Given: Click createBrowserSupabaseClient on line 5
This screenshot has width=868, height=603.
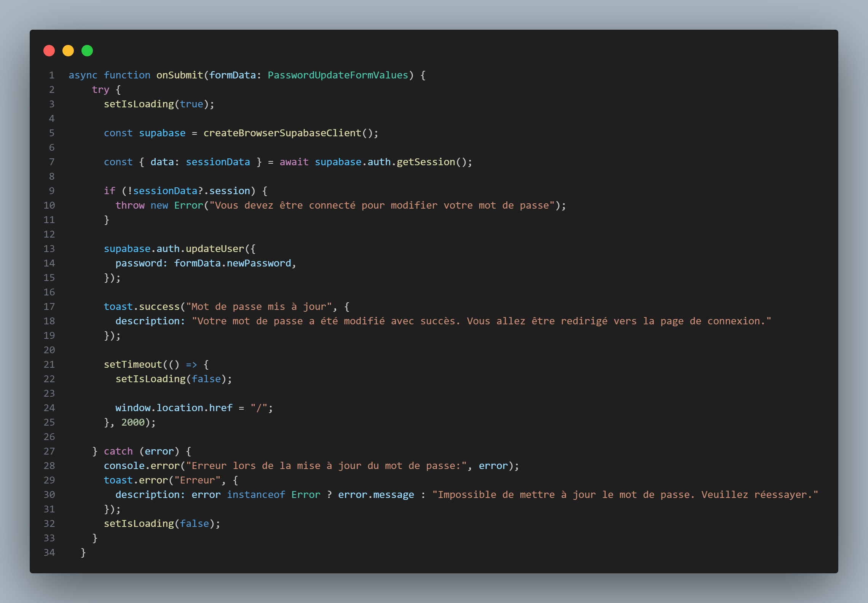Looking at the screenshot, I should coord(282,133).
